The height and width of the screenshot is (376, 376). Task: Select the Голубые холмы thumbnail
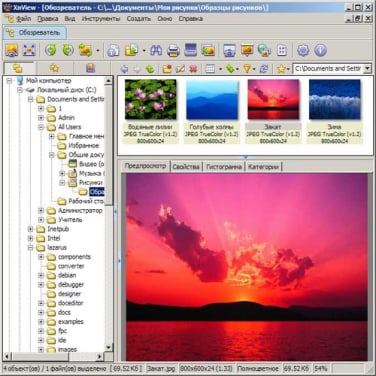point(212,111)
